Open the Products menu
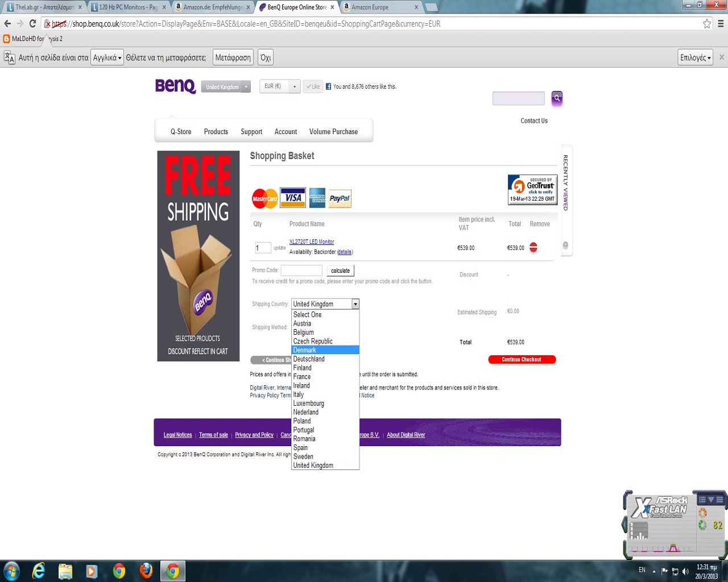The width and height of the screenshot is (728, 582). [x=216, y=131]
